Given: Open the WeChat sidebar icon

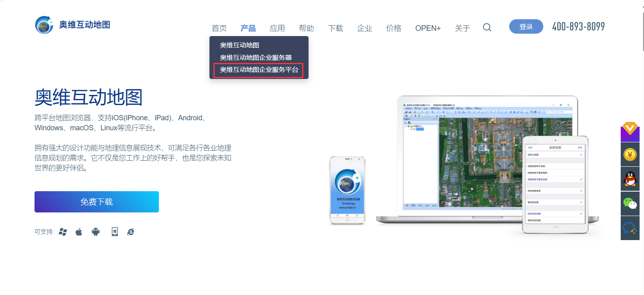Looking at the screenshot, I should (x=630, y=204).
